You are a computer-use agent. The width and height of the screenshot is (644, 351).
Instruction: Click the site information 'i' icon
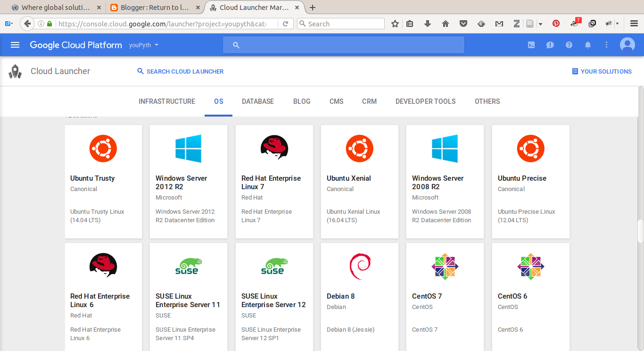[41, 24]
